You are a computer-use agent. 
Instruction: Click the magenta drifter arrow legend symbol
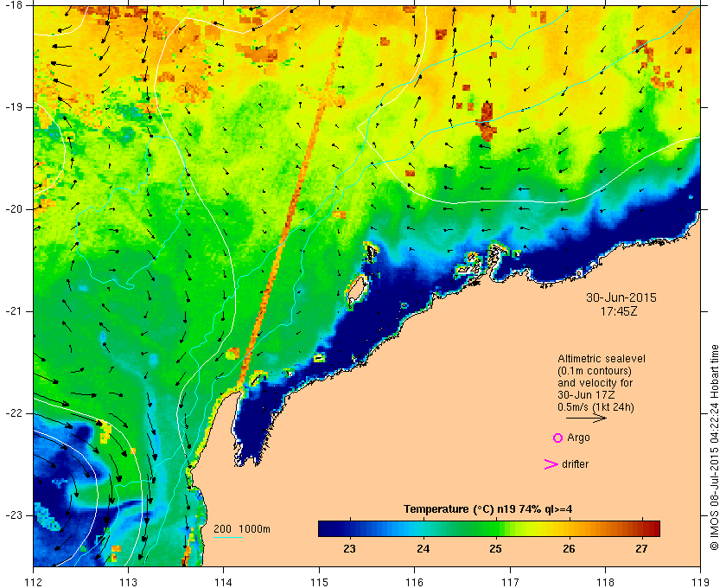[x=551, y=464]
